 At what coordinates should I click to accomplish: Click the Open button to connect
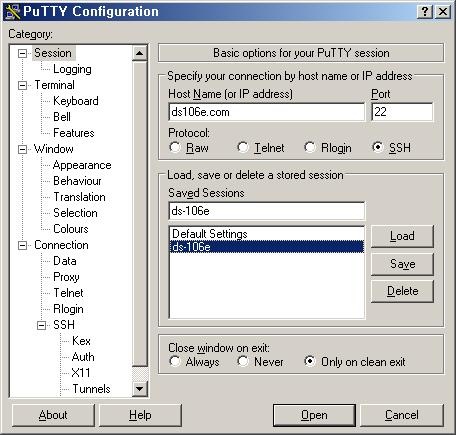click(314, 415)
